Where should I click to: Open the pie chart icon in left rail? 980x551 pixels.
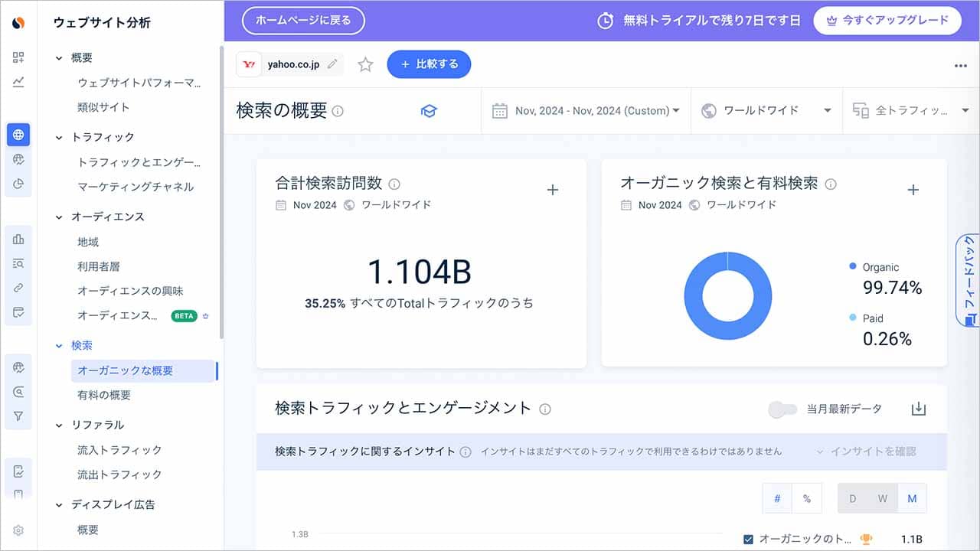(18, 184)
